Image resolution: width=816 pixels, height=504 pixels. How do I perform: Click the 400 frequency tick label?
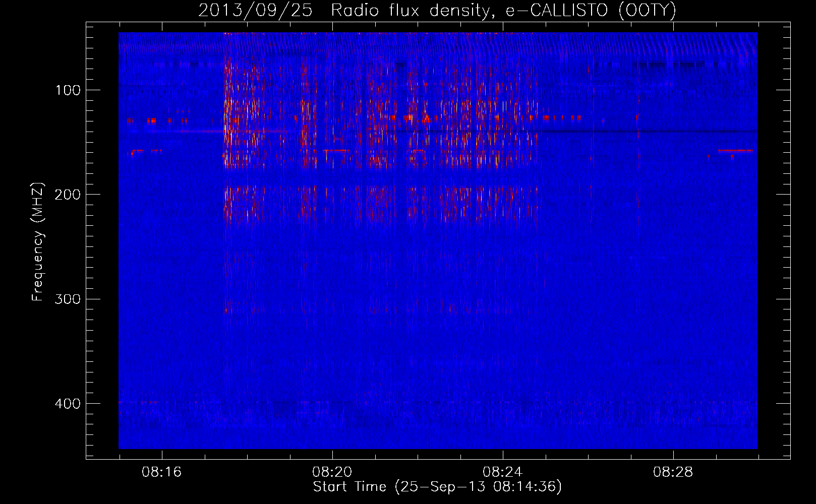68,404
